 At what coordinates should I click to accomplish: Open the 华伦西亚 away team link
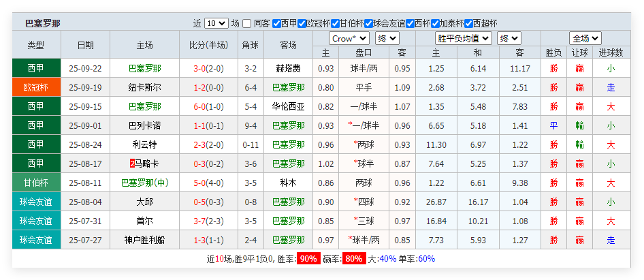pos(288,106)
